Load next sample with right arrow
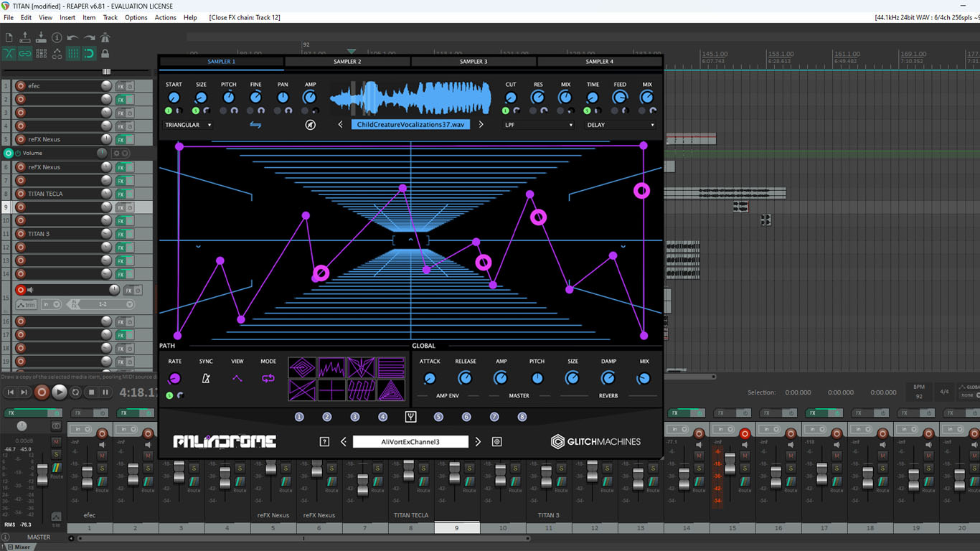Viewport: 980px width, 551px height. pyautogui.click(x=481, y=125)
